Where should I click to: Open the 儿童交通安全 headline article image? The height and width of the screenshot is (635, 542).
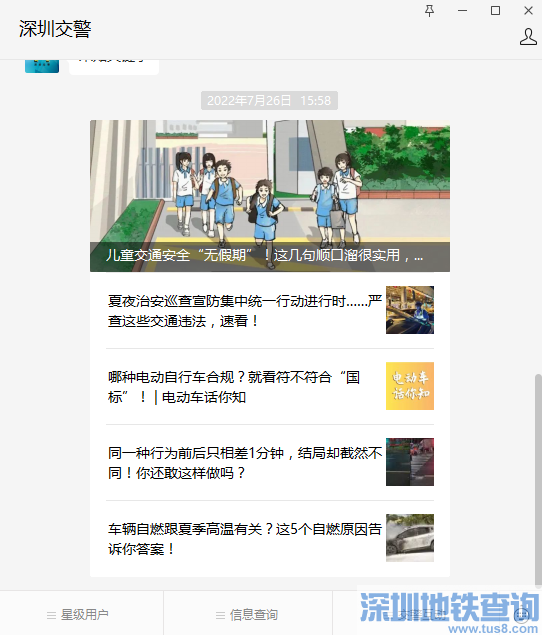pos(270,196)
